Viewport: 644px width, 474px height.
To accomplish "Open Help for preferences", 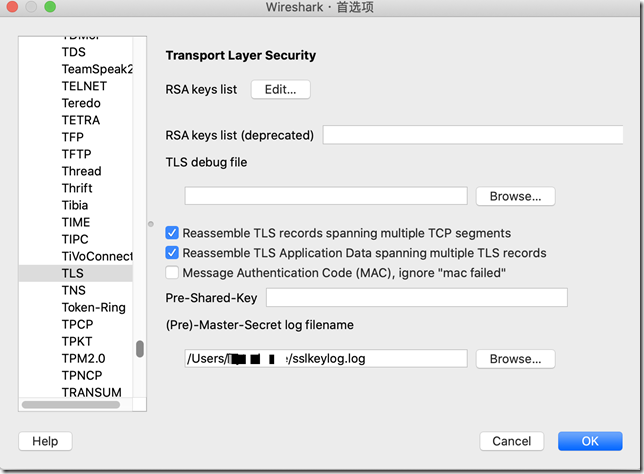I will point(45,441).
